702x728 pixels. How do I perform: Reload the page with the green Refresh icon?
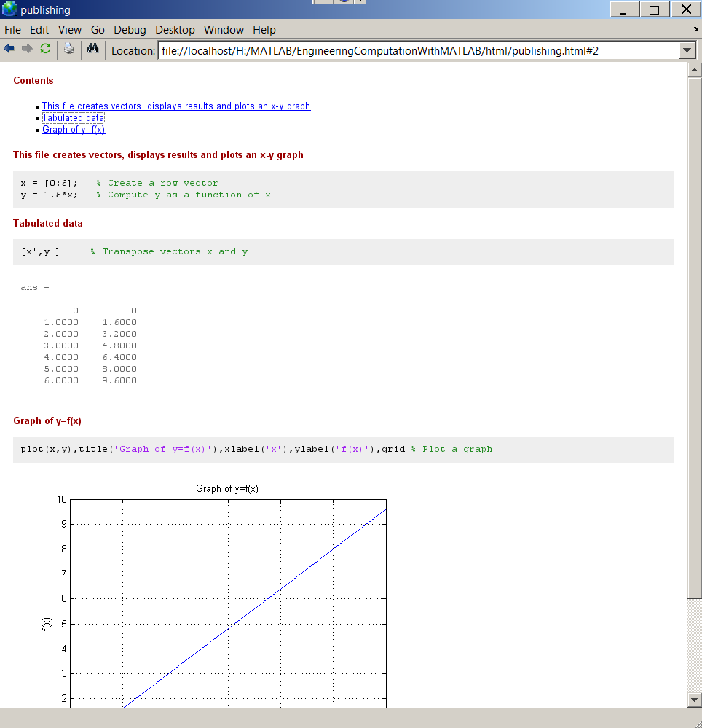click(x=45, y=50)
